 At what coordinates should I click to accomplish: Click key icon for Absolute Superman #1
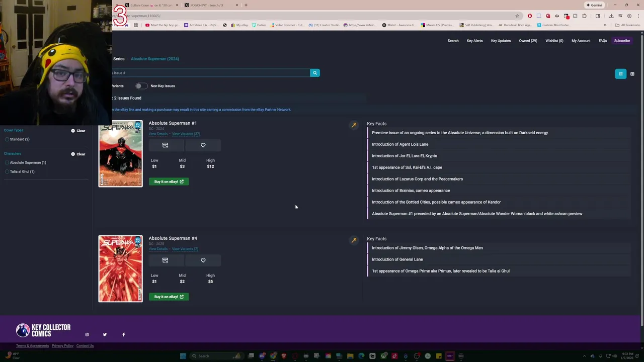(354, 125)
